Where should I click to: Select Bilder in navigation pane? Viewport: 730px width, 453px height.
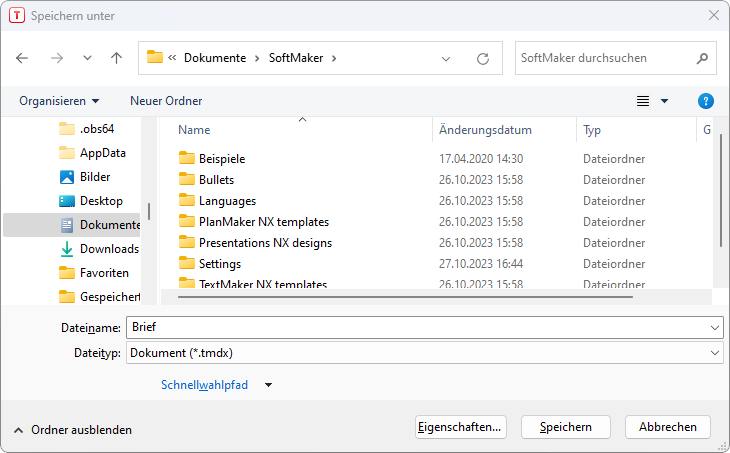85,177
